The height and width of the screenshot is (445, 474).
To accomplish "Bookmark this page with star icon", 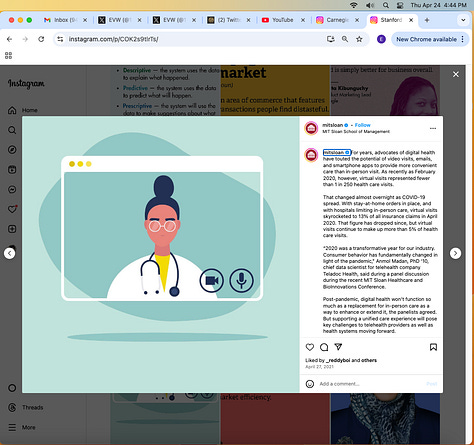I will (x=359, y=39).
